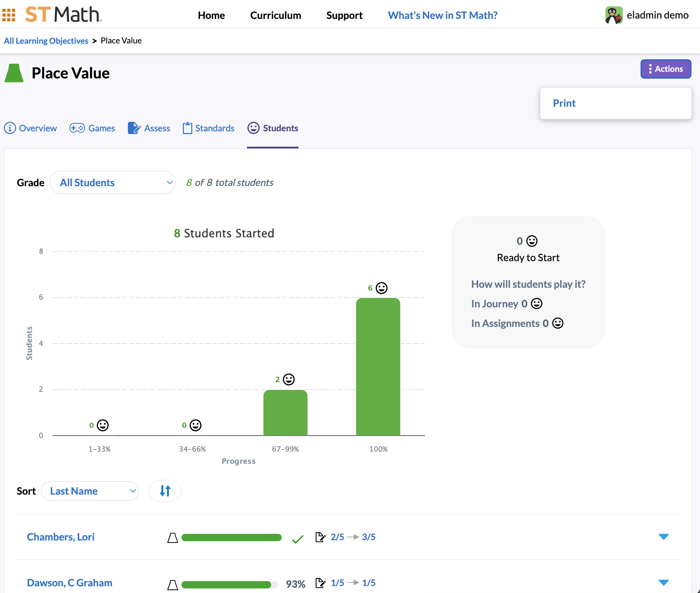700x593 pixels.
Task: Click the All Learning Objectives breadcrumb
Action: (x=46, y=41)
